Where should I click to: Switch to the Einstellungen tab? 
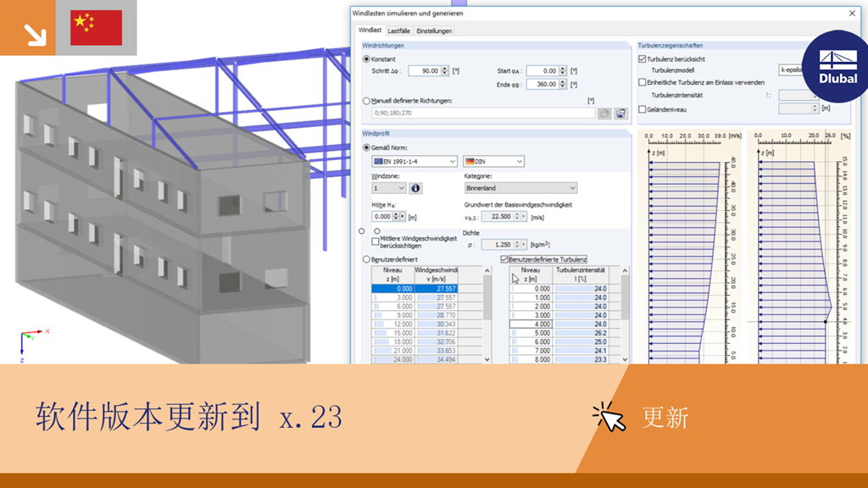pos(434,31)
